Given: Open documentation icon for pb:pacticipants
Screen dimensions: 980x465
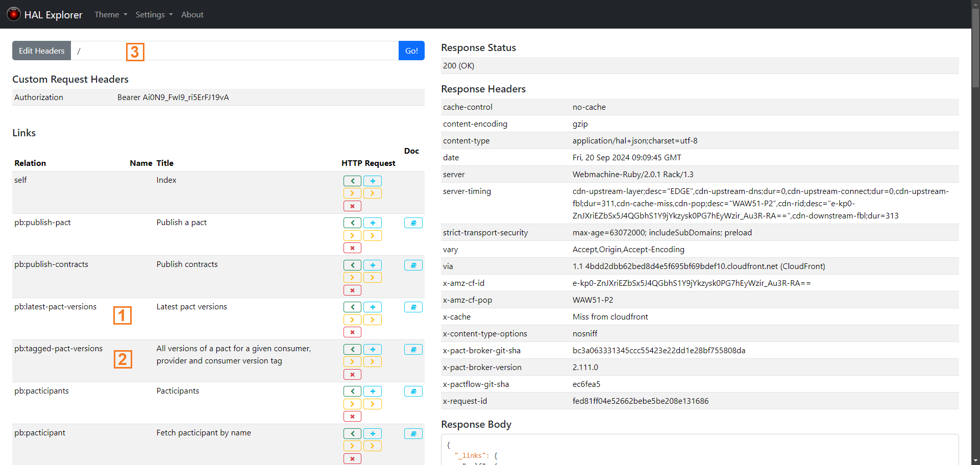Looking at the screenshot, I should (x=412, y=391).
